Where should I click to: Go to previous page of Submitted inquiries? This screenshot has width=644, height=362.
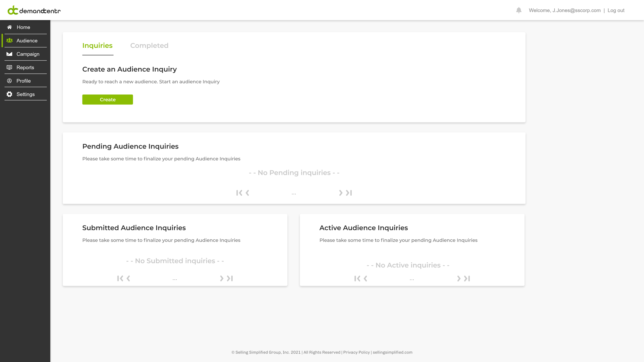128,278
